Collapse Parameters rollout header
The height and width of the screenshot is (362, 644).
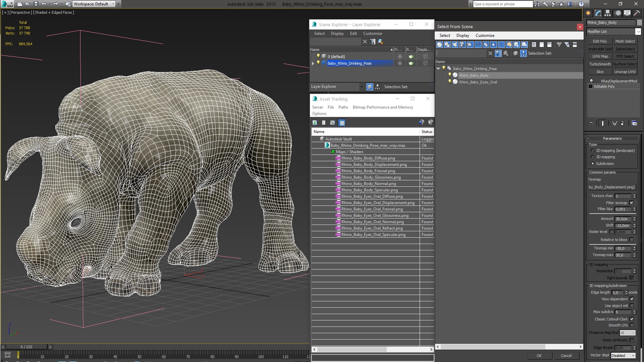tap(612, 138)
